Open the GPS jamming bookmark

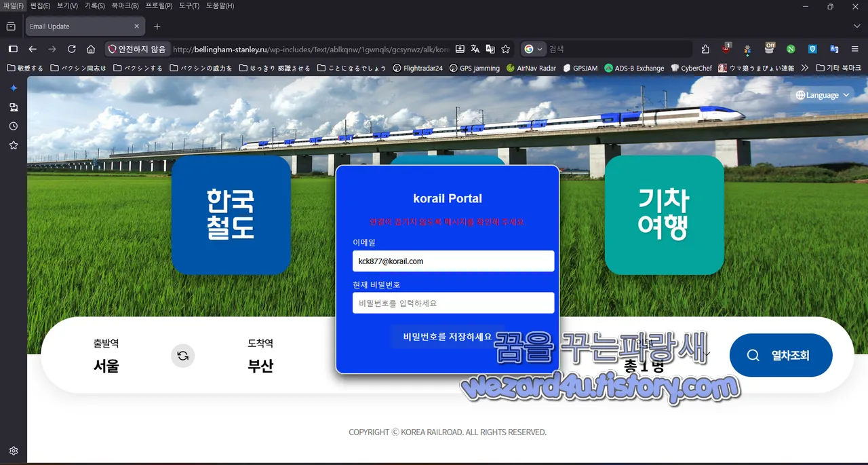coord(474,68)
